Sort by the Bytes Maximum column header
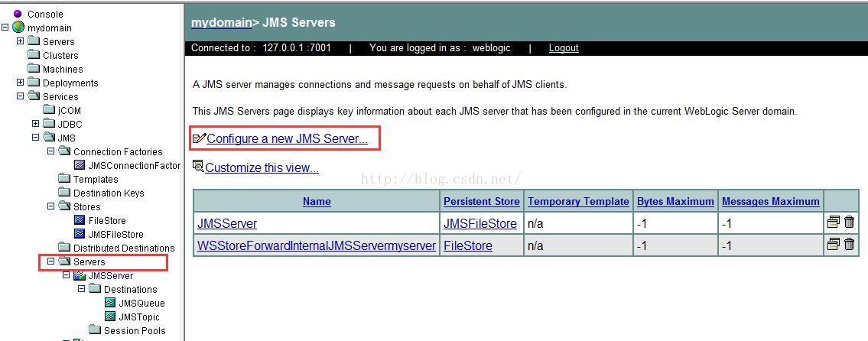 (675, 202)
